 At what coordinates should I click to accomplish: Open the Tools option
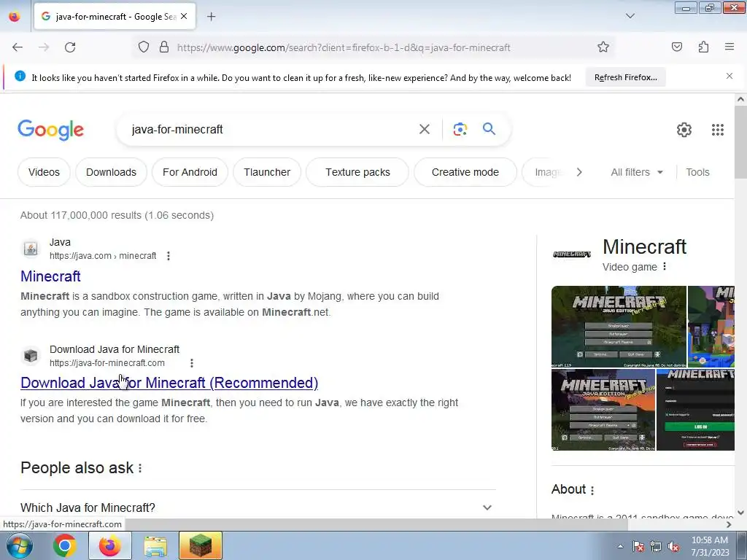(697, 172)
